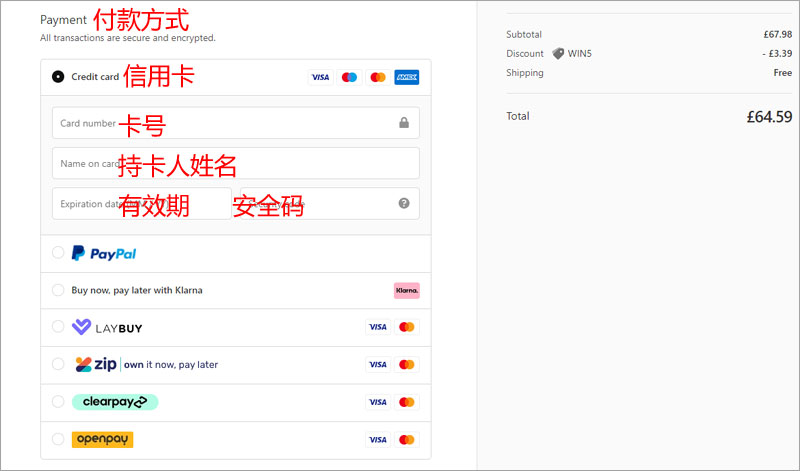Click the 'Credit card' label text
The width and height of the screenshot is (800, 471).
coord(95,77)
